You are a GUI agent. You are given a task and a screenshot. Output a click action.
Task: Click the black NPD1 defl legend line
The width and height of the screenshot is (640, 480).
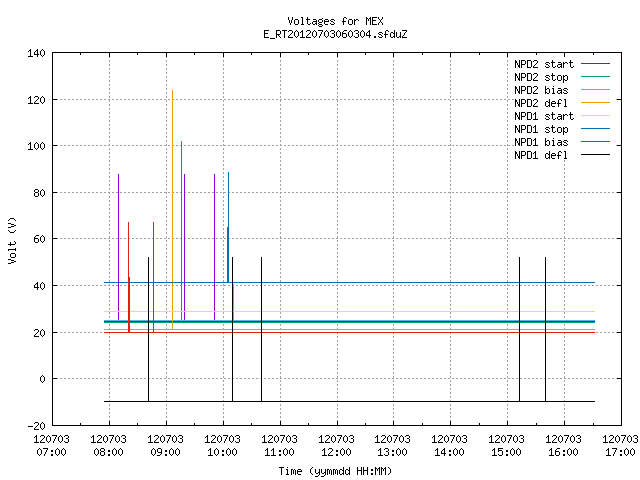[595, 155]
